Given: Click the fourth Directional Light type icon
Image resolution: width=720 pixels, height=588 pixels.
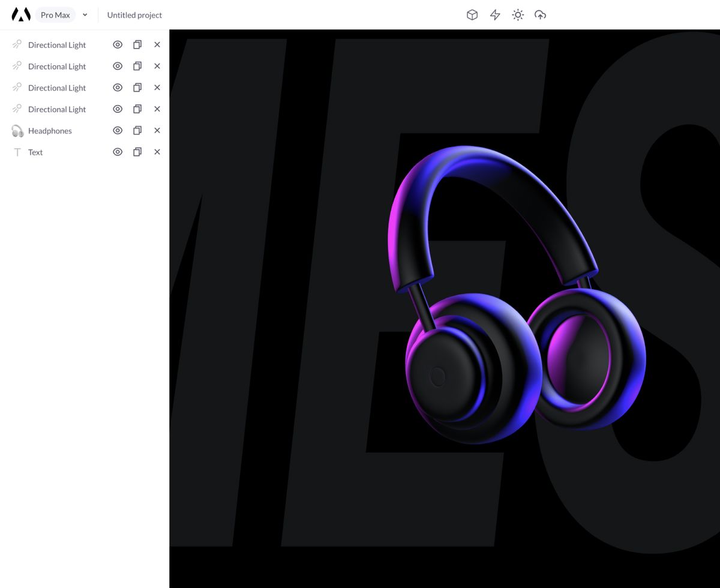Looking at the screenshot, I should tap(17, 109).
